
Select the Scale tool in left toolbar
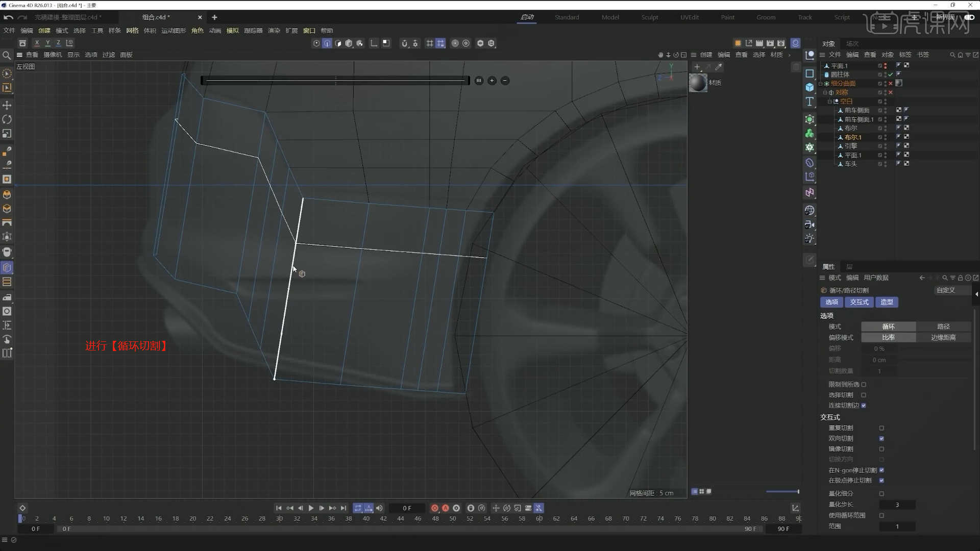7,134
